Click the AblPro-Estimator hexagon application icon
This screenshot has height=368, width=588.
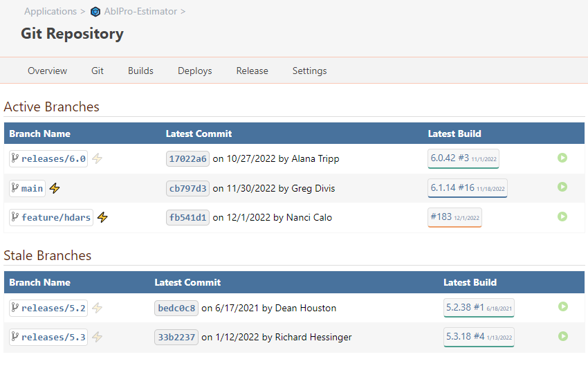pyautogui.click(x=95, y=12)
